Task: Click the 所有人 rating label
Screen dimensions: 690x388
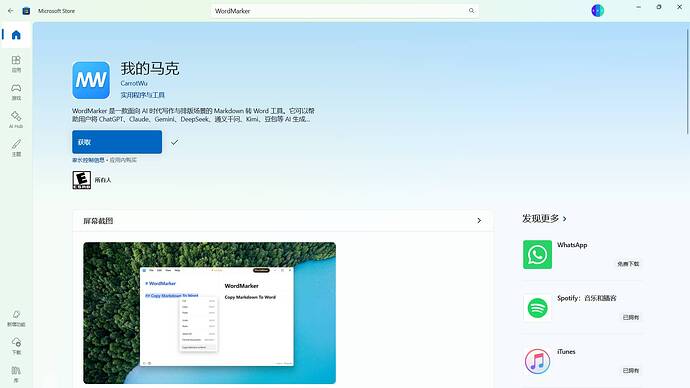Action: [x=103, y=180]
